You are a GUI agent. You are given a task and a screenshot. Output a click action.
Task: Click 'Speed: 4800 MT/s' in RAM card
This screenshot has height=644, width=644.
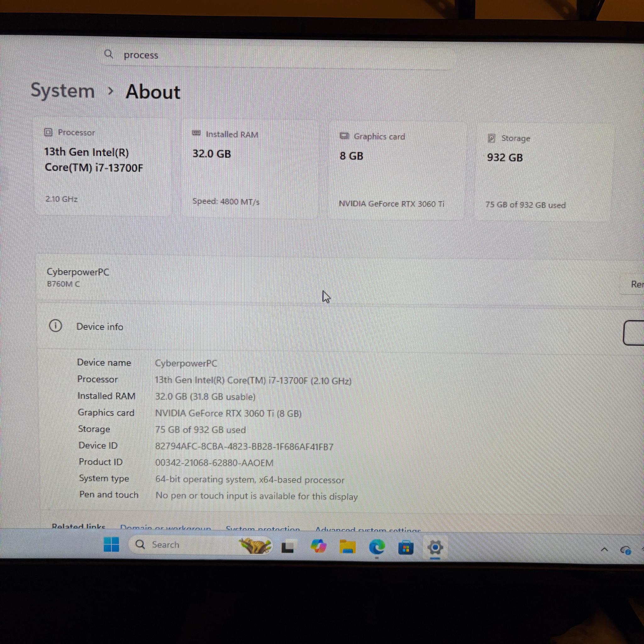point(226,202)
